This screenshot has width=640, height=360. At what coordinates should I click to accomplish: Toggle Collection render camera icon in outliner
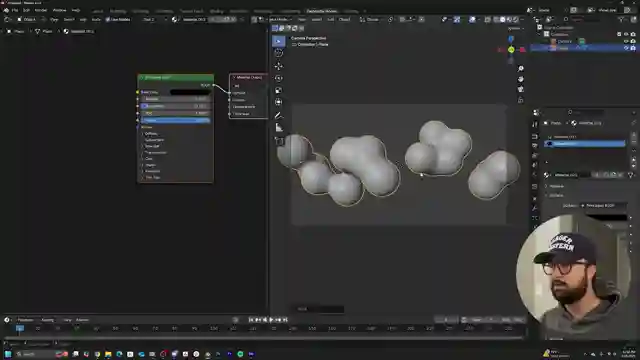[633, 34]
